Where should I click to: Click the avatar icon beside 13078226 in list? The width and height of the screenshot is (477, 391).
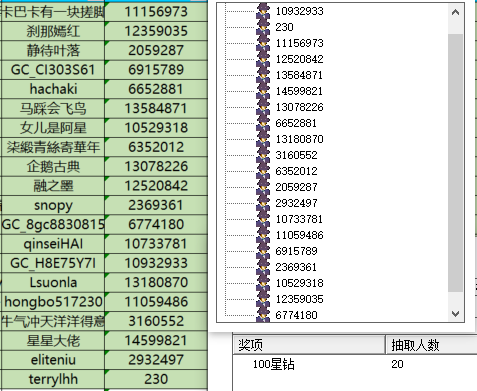[263, 107]
